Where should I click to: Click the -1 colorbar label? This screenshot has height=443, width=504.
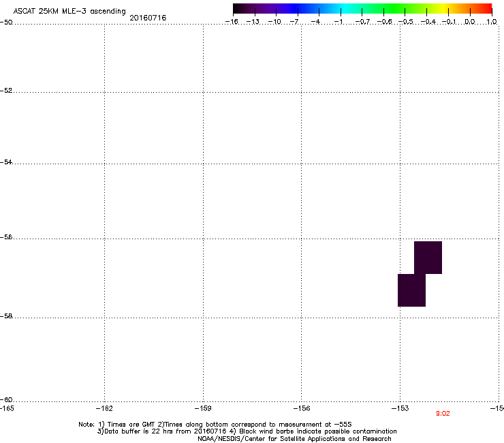click(338, 22)
